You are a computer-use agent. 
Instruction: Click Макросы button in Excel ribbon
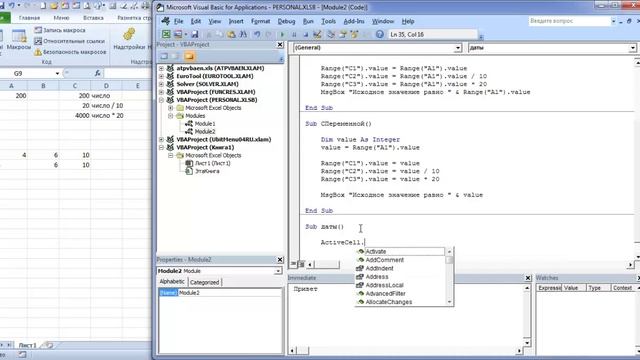coord(18,40)
